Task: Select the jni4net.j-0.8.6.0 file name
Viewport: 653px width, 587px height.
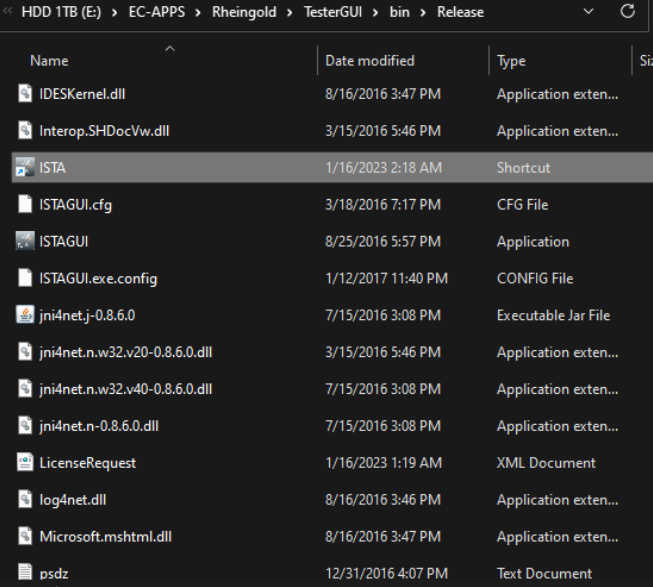Action: pos(87,316)
